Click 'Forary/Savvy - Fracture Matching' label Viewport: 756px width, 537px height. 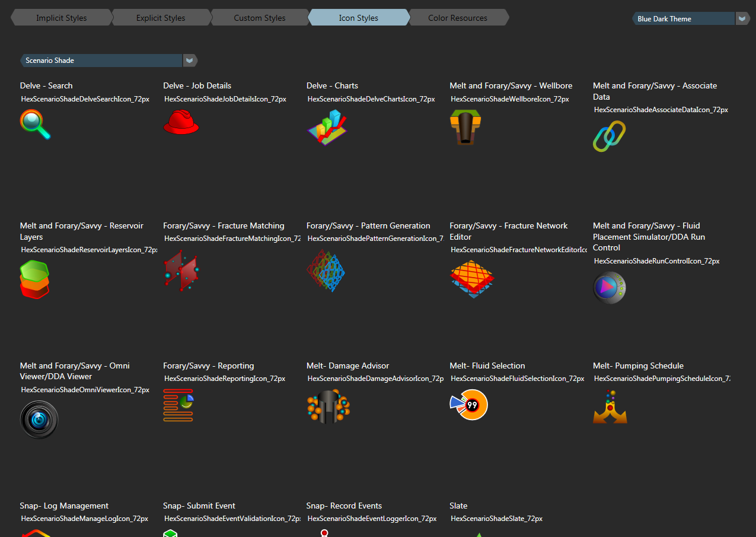[x=224, y=225]
